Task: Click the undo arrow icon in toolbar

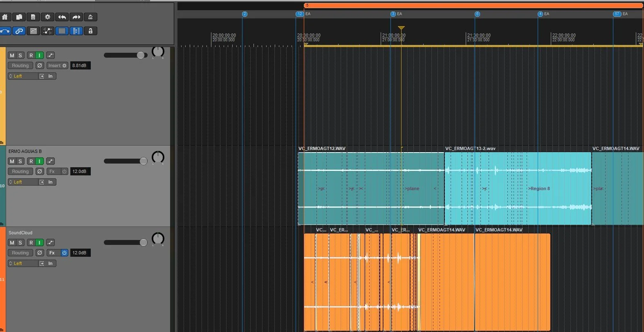Action: coord(62,17)
